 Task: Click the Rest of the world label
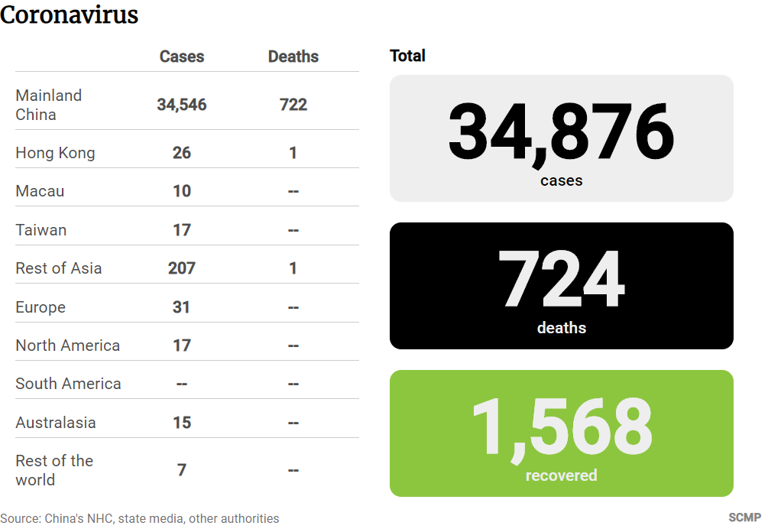tap(54, 470)
